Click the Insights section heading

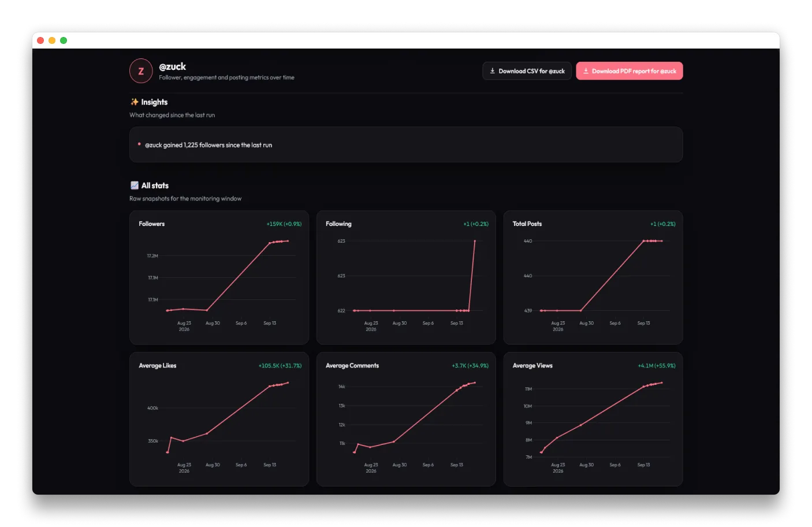pos(154,102)
